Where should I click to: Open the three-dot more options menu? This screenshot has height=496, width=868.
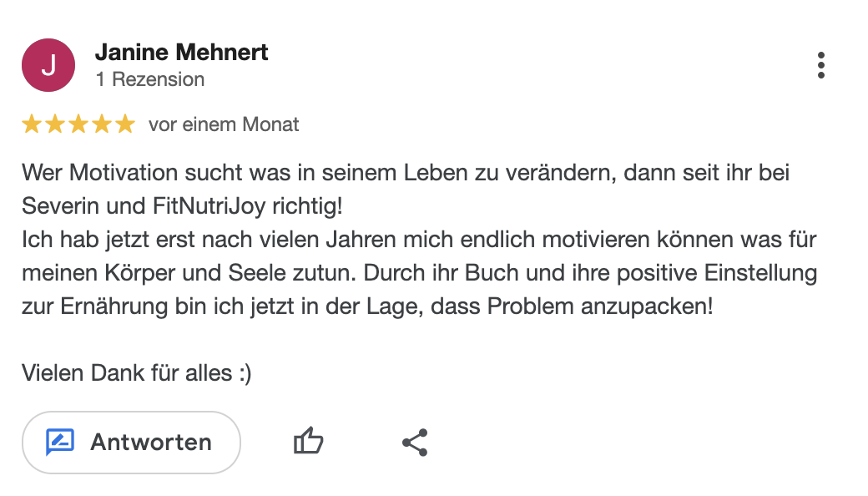[x=821, y=65]
